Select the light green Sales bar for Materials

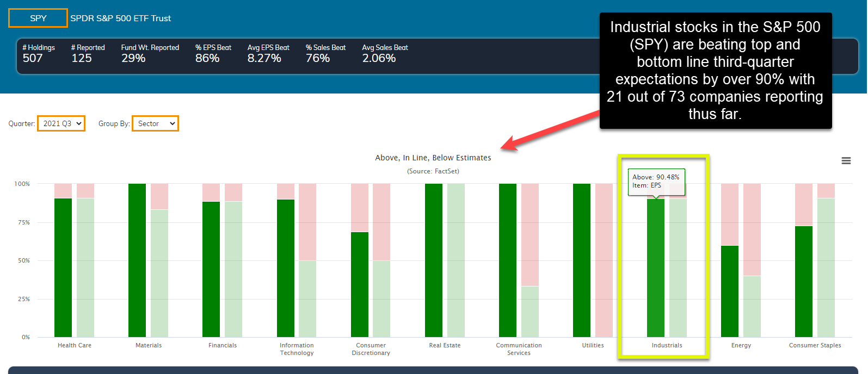click(159, 273)
